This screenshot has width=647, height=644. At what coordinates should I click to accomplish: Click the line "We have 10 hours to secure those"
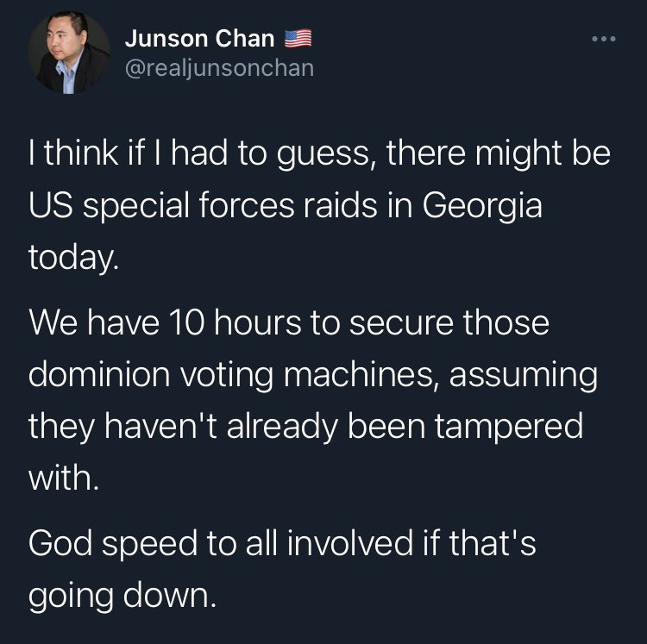(289, 325)
